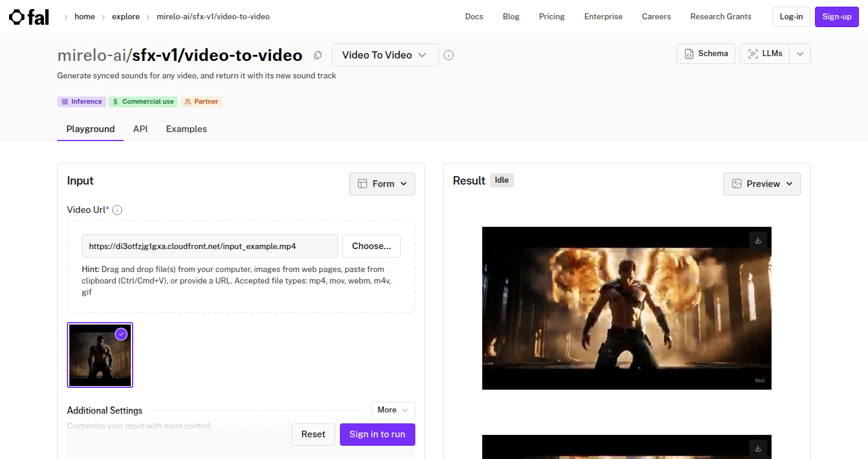This screenshot has width=868, height=459.
Task: Open the Schema button
Action: (706, 54)
